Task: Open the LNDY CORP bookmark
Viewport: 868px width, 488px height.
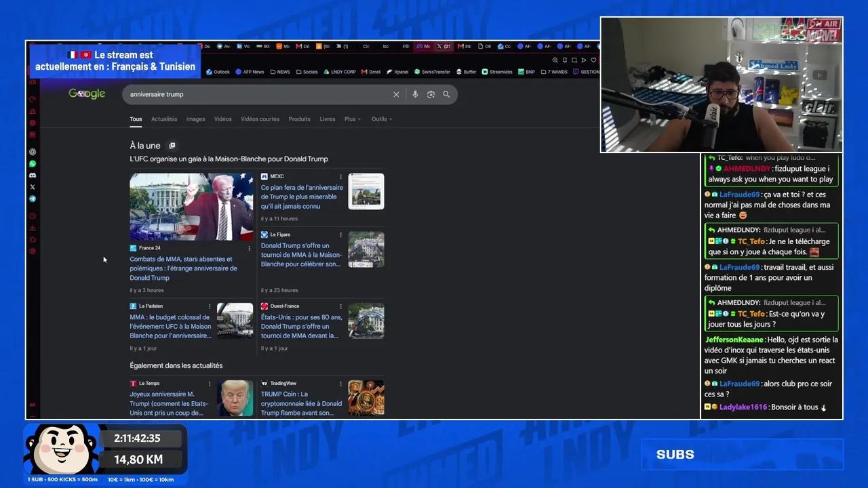Action: click(340, 72)
